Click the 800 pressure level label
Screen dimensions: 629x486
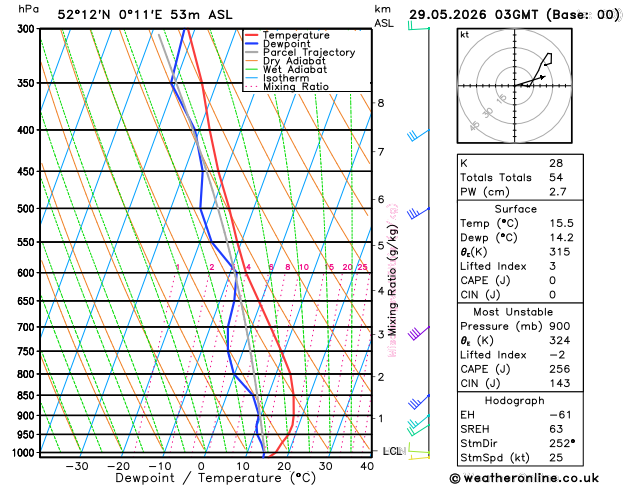click(x=28, y=374)
